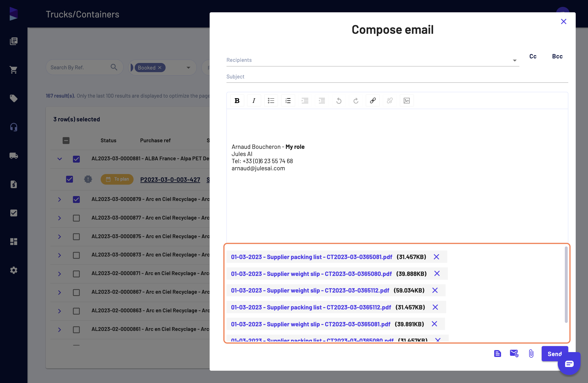Image resolution: width=588 pixels, height=383 pixels.
Task: Insert a bulleted list in editor
Action: point(271,100)
